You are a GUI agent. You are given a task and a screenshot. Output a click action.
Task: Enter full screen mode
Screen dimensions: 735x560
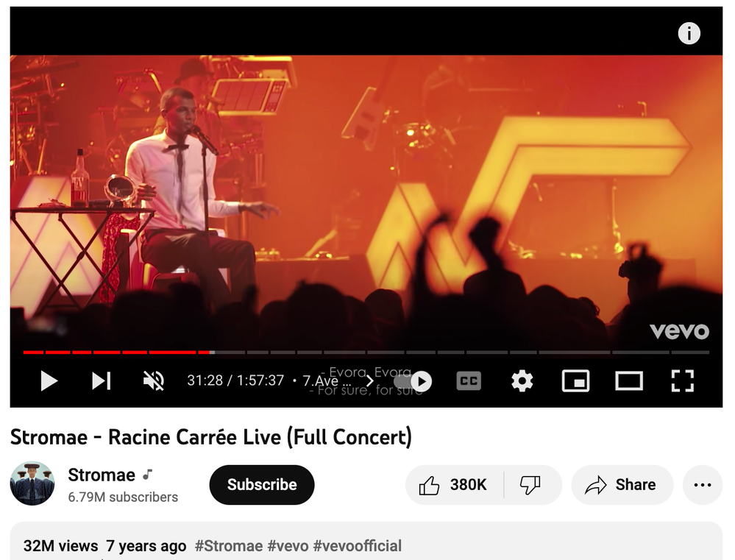683,381
